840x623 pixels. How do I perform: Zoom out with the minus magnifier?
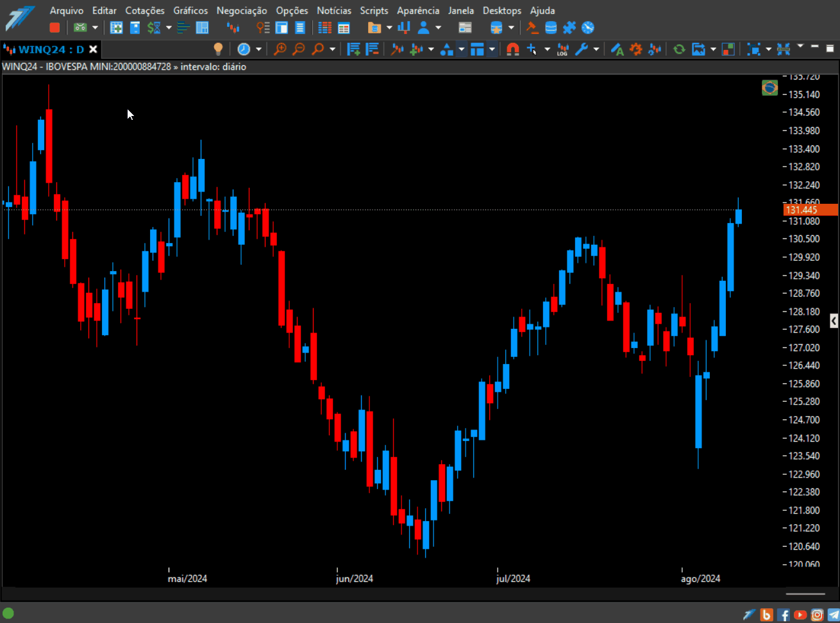[x=299, y=49]
